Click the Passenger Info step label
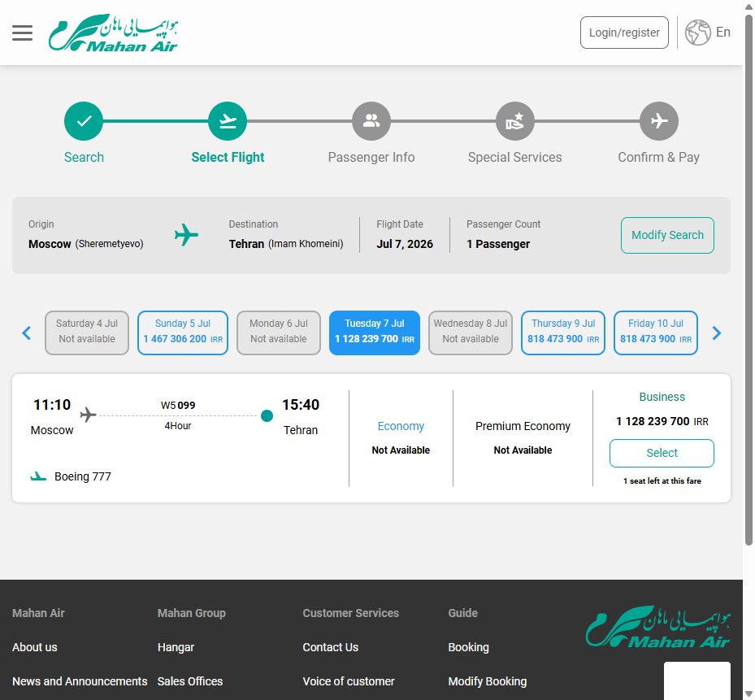This screenshot has height=700, width=755. point(371,157)
